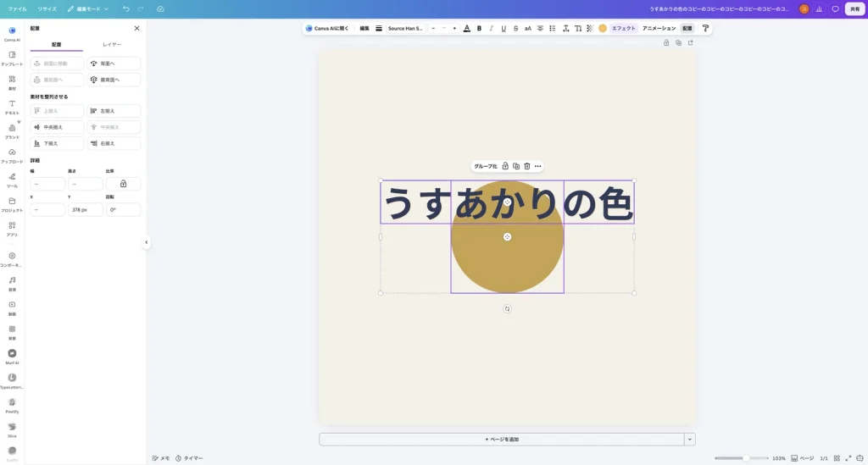Click the グループ化 (Group) button

[486, 166]
